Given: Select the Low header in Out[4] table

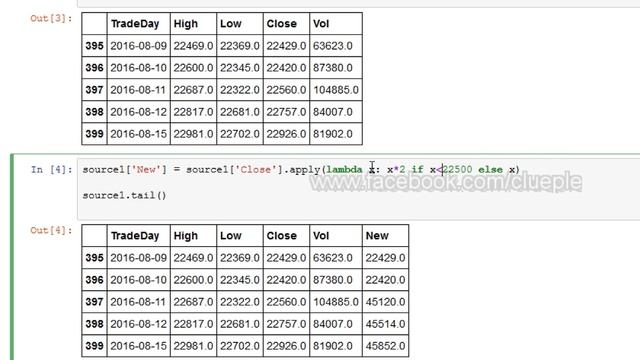Looking at the screenshot, I should [231, 236].
